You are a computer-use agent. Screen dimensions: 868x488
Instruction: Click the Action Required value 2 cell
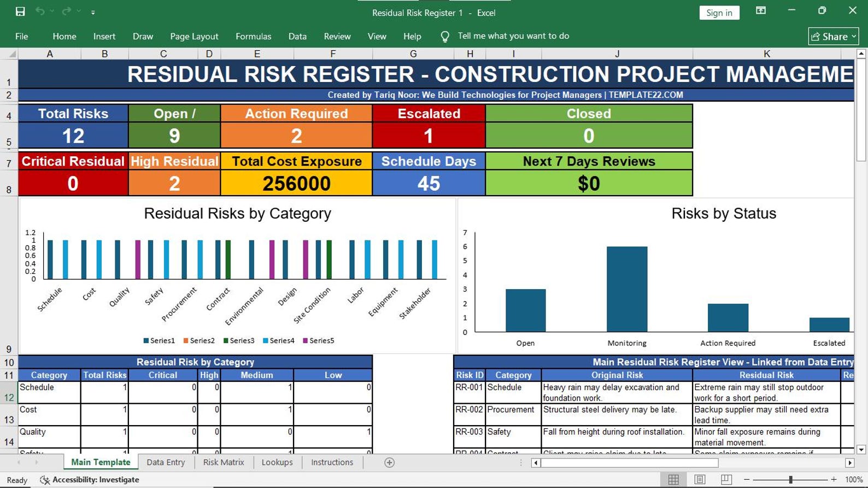click(x=296, y=136)
